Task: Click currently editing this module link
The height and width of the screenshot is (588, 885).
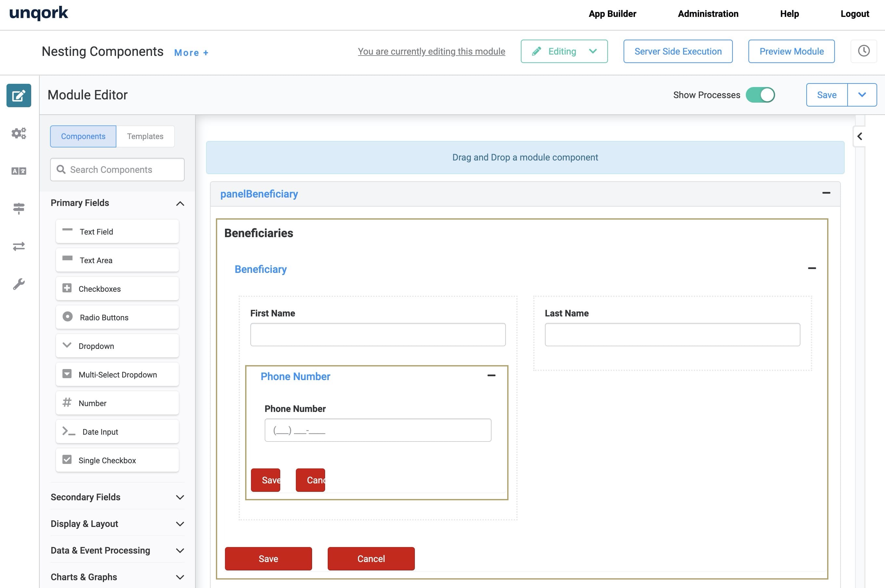Action: pyautogui.click(x=431, y=51)
